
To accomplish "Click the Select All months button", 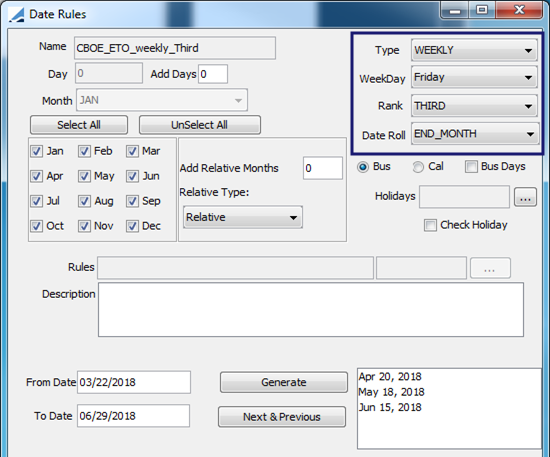I will click(79, 125).
